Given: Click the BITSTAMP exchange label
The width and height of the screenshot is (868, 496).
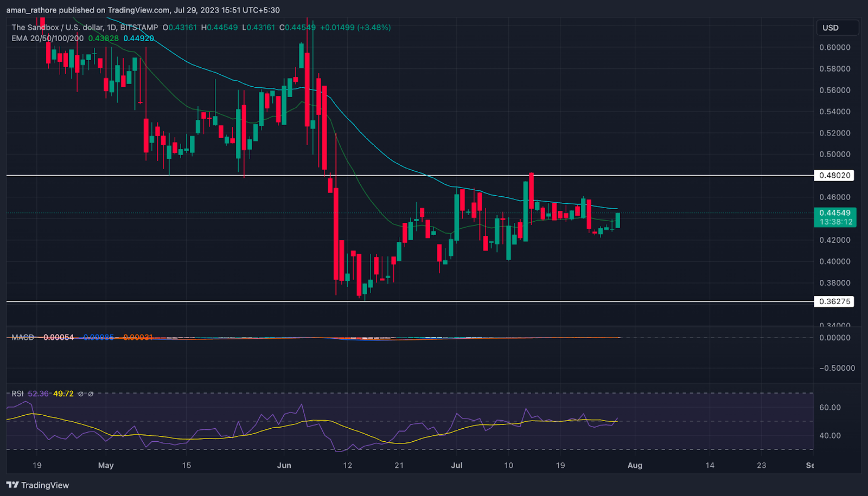Looking at the screenshot, I should click(x=139, y=27).
